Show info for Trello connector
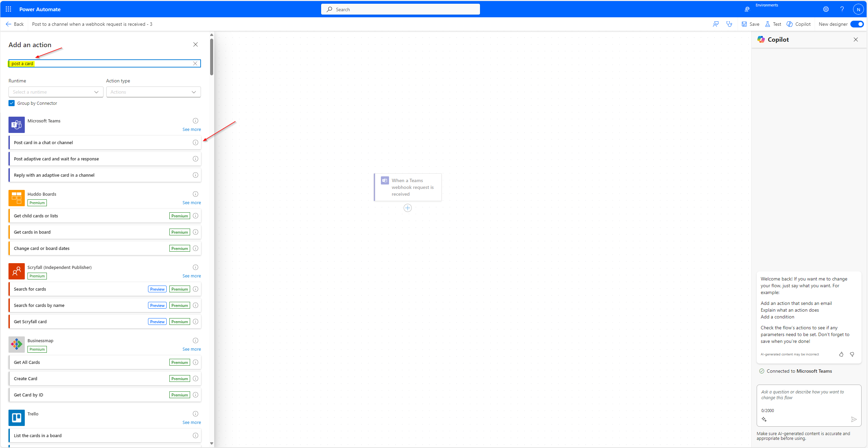This screenshot has height=448, width=868. point(196,414)
